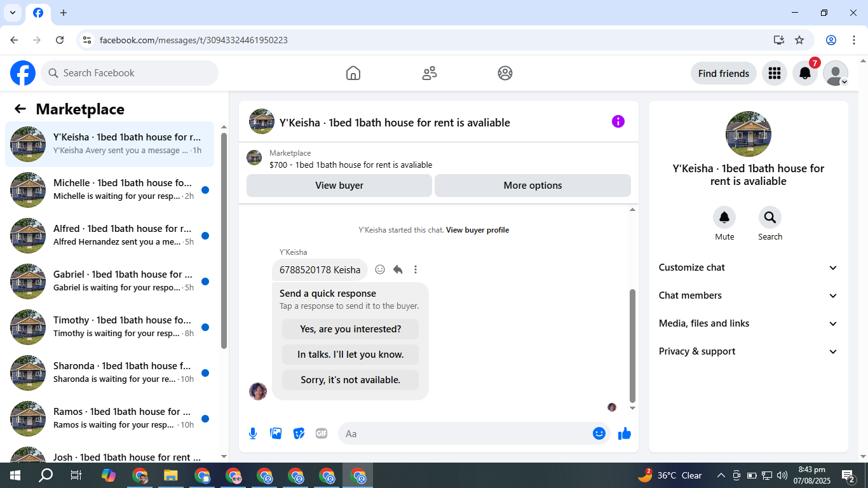Select Alfred Hernandez's conversation
This screenshot has width=868, height=488.
pyautogui.click(x=110, y=236)
